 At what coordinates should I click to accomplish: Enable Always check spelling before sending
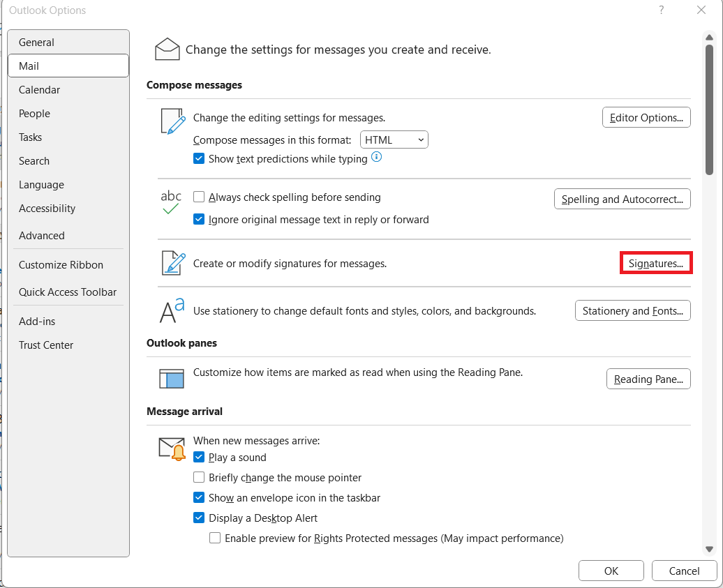click(199, 197)
